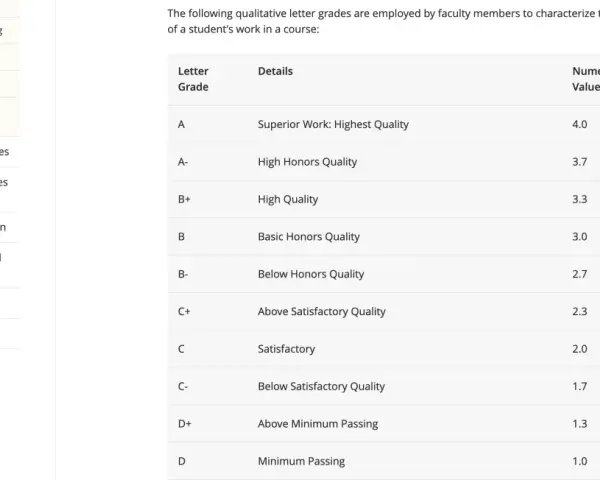The image size is (600, 480).
Task: Click the 2.7 numeric value
Action: [x=580, y=274]
